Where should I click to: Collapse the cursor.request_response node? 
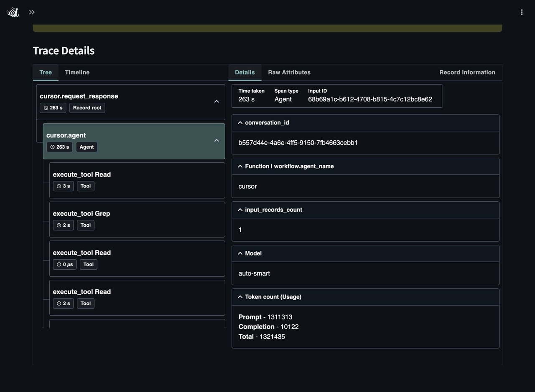(217, 101)
